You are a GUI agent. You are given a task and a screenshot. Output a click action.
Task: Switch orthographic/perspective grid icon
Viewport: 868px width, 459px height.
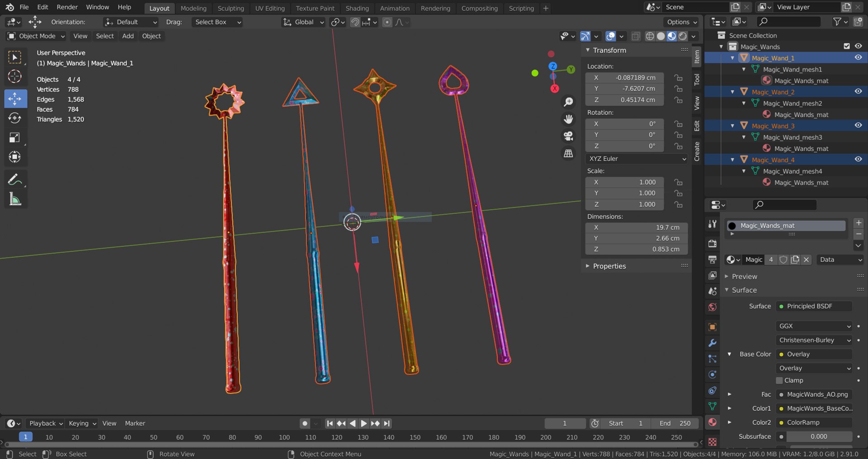tap(568, 153)
